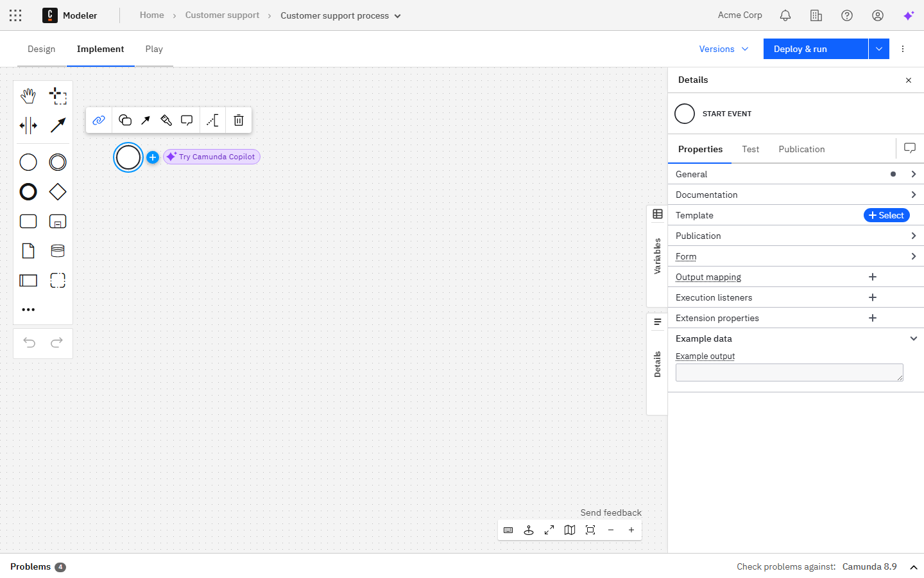Pick the Create/remove space tool
The height and width of the screenshot is (578, 924).
pos(28,125)
